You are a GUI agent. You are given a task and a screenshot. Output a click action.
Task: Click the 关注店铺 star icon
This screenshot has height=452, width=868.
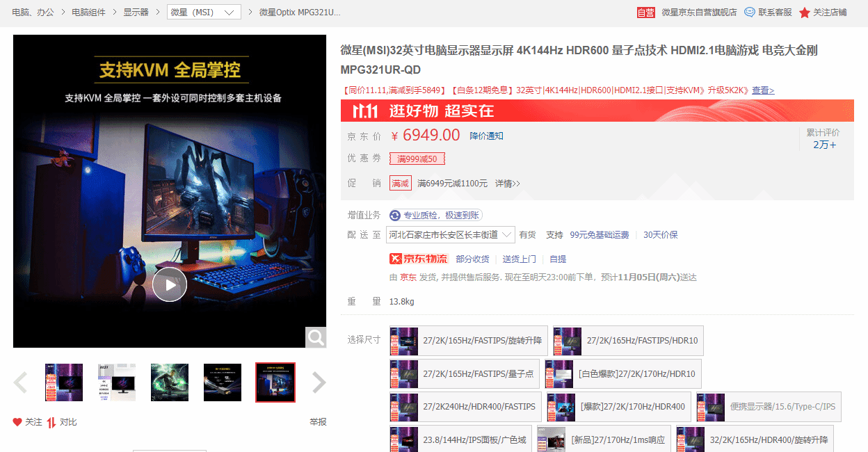805,13
